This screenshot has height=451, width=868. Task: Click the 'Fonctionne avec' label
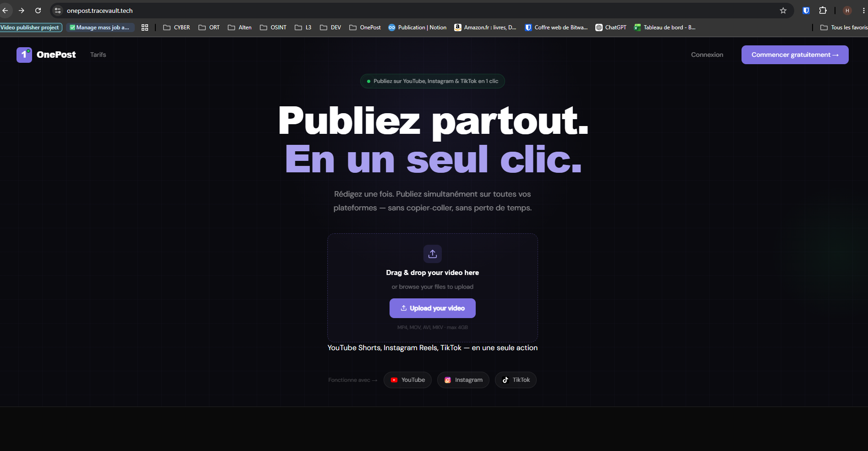[352, 380]
